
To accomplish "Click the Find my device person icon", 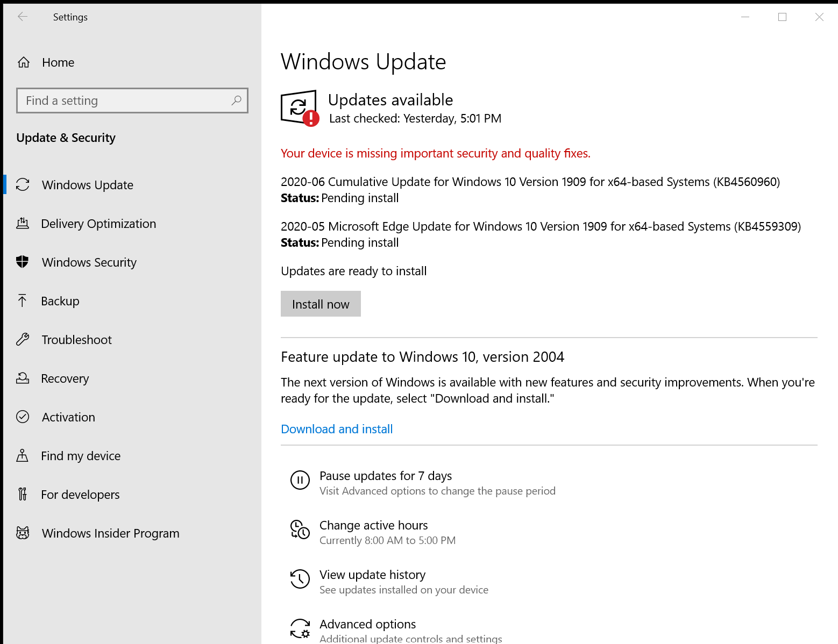I will click(x=23, y=455).
